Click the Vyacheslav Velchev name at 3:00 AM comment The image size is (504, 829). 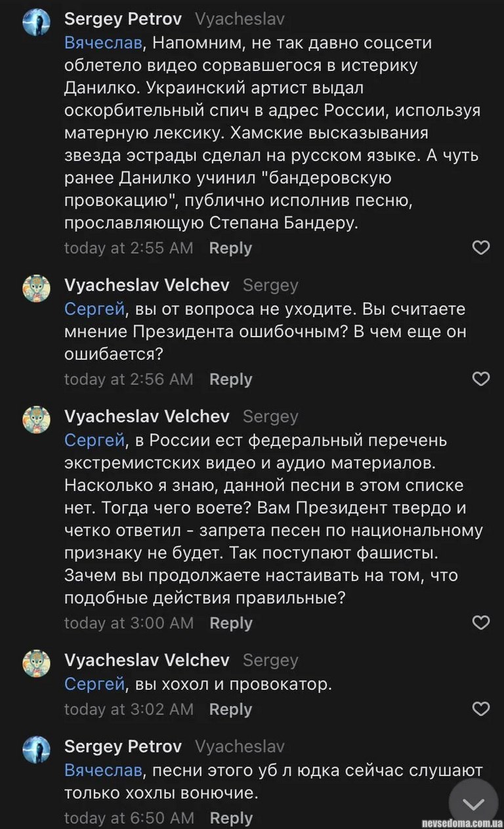pos(147,416)
